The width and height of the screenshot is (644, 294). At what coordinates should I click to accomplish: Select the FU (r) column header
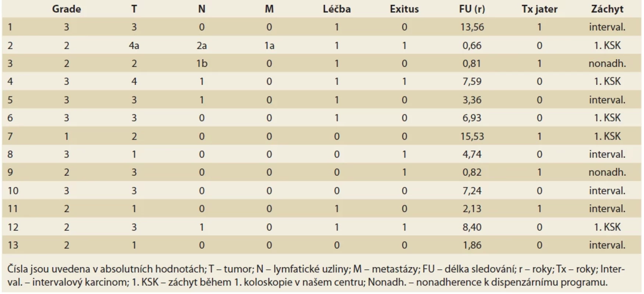(472, 9)
